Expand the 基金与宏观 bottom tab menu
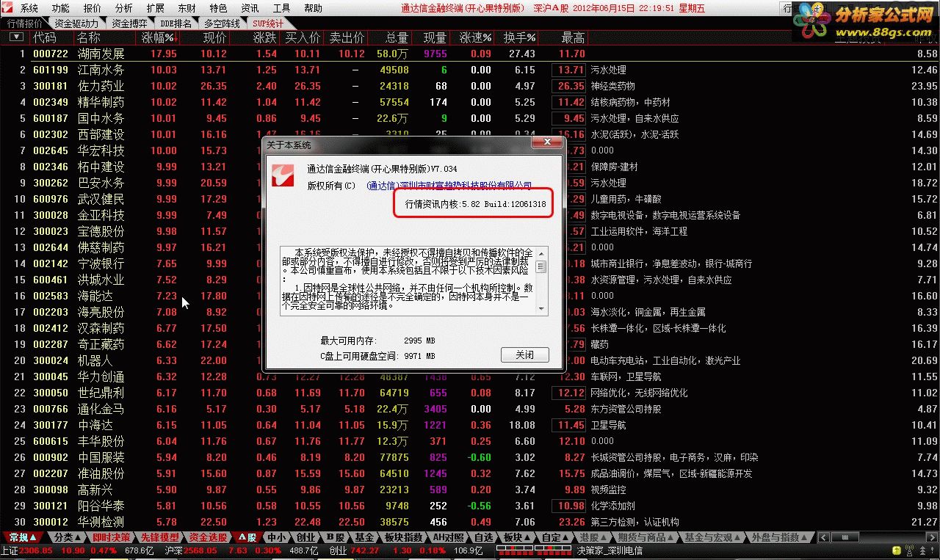Image resolution: width=940 pixels, height=560 pixels. pyautogui.click(x=713, y=537)
